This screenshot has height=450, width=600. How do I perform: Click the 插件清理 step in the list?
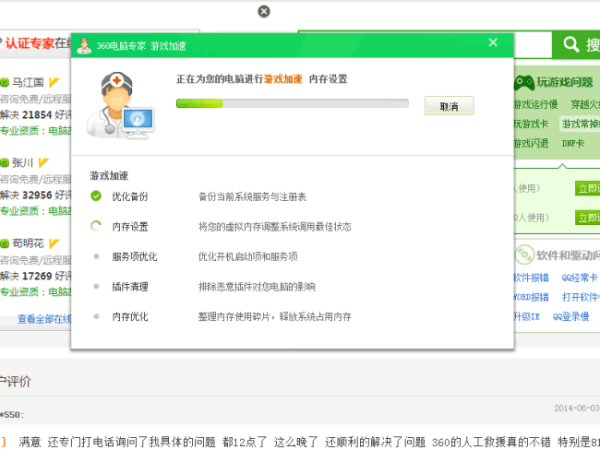click(130, 286)
